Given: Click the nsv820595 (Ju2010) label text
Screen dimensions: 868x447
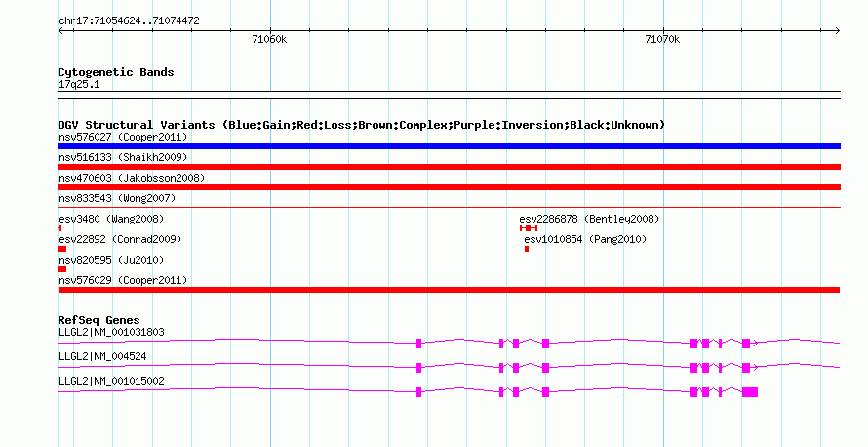Looking at the screenshot, I should 111,260.
